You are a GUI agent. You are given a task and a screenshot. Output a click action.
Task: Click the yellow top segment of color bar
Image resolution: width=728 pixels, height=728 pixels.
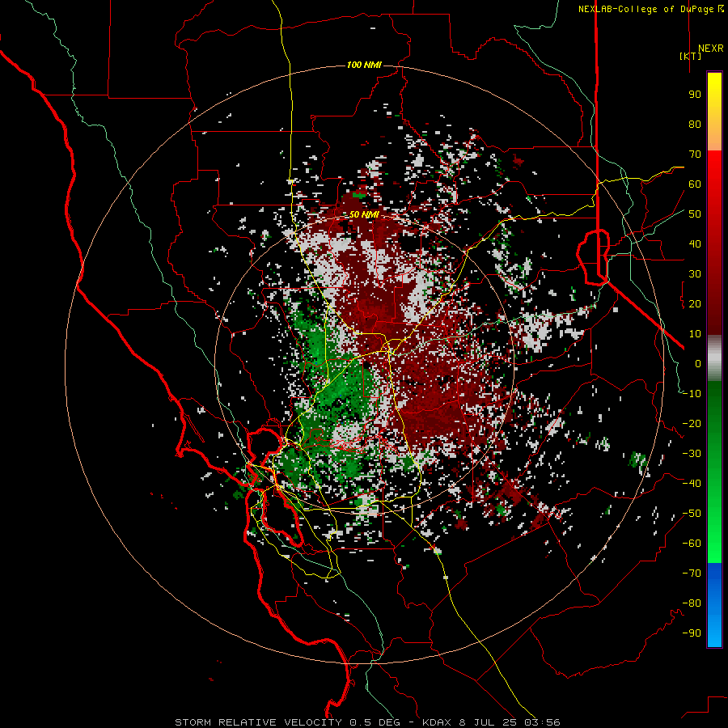[x=714, y=112]
